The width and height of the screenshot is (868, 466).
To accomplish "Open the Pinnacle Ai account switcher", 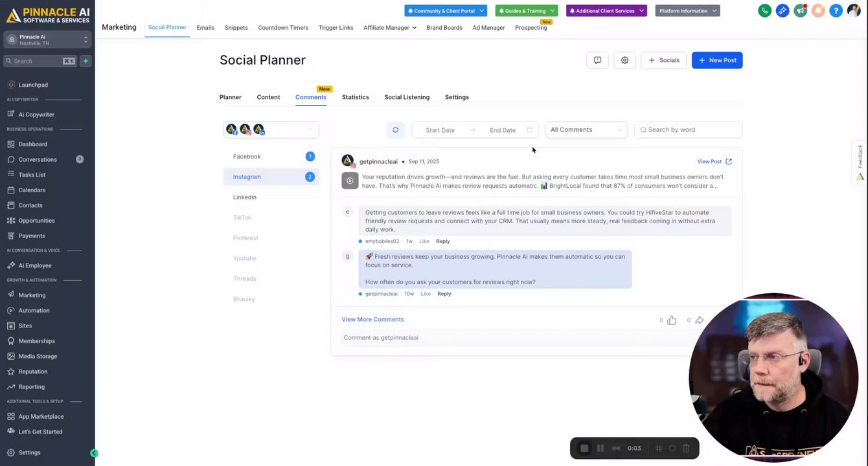I will click(x=47, y=40).
